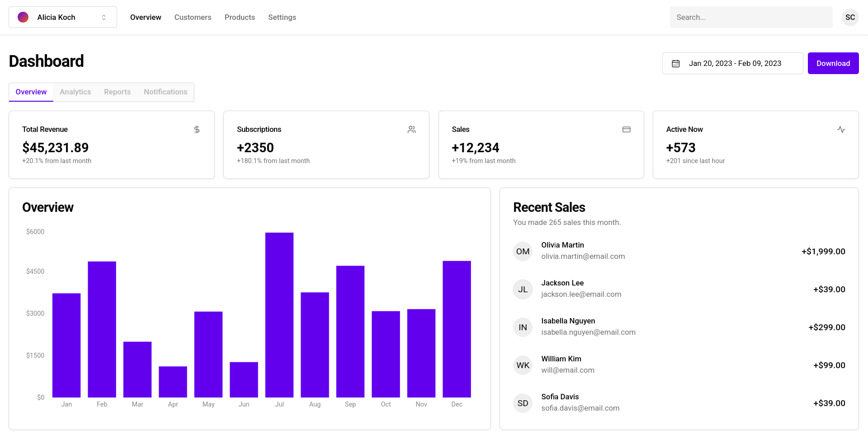Click the Jun bar in Overview chart
This screenshot has height=435, width=868.
coord(244,379)
